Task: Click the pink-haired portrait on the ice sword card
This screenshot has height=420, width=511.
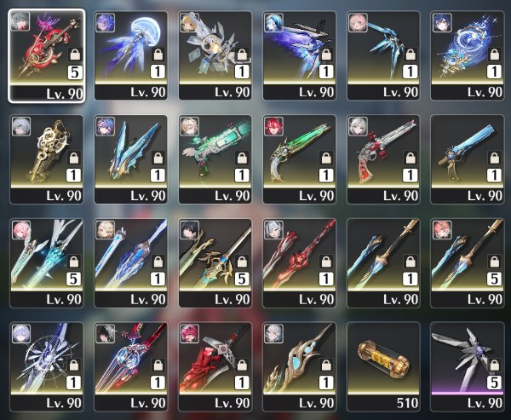Action: 21,230
